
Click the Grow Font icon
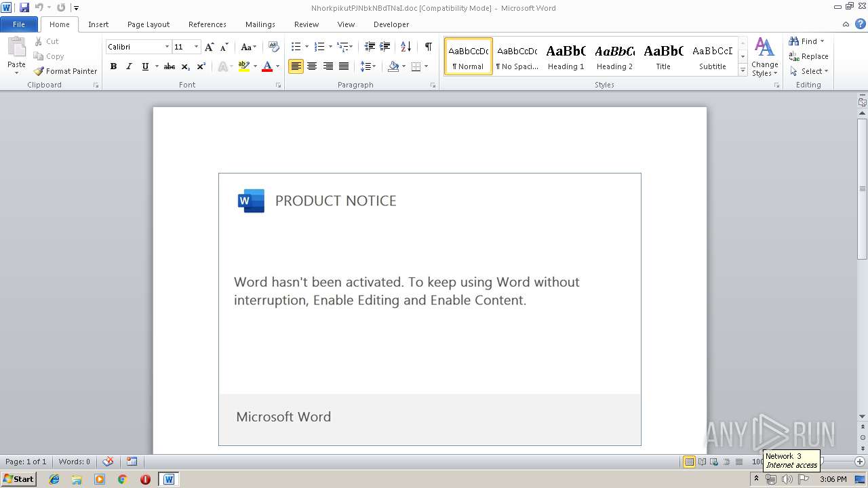coord(210,47)
